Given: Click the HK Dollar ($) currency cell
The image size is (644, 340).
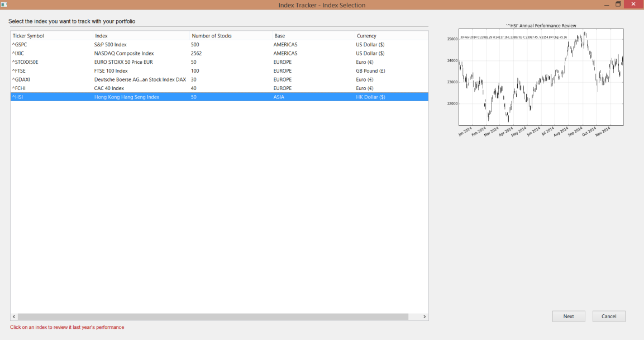Looking at the screenshot, I should 370,97.
